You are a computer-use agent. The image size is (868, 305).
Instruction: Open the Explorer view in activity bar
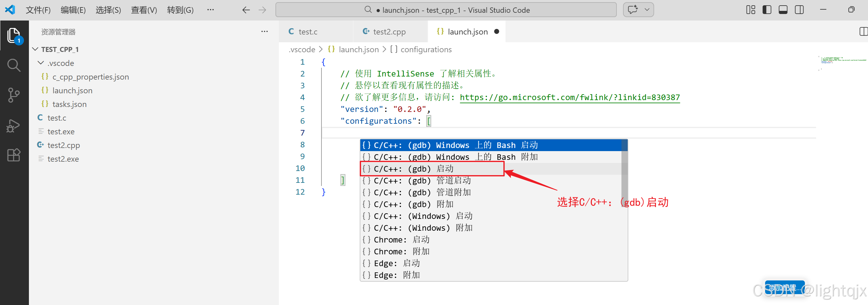click(14, 35)
